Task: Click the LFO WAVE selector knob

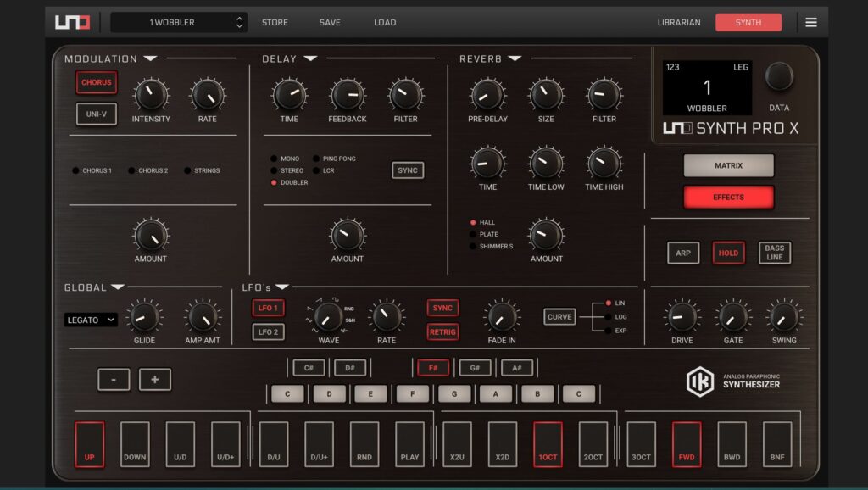Action: 328,317
